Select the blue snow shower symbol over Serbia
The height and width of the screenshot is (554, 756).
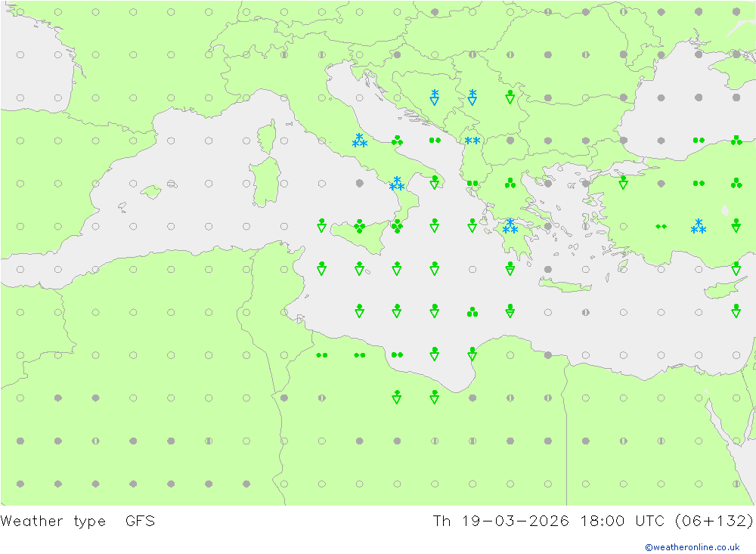472,97
